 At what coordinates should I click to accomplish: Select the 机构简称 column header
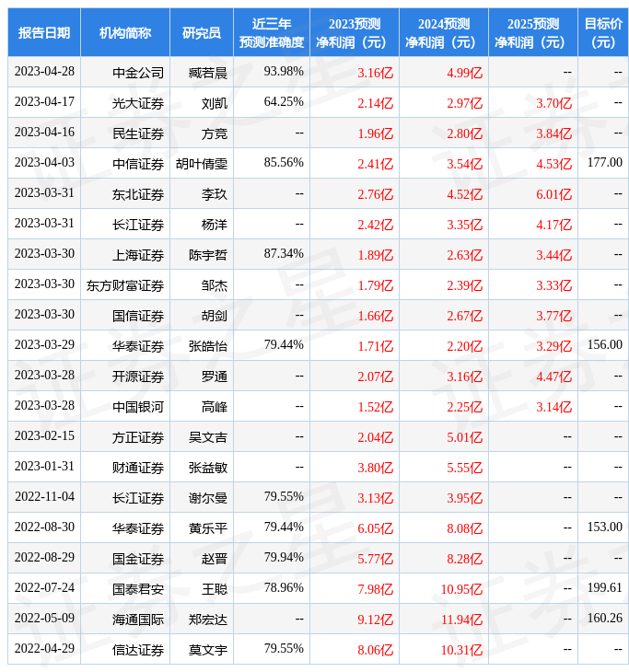(x=125, y=33)
